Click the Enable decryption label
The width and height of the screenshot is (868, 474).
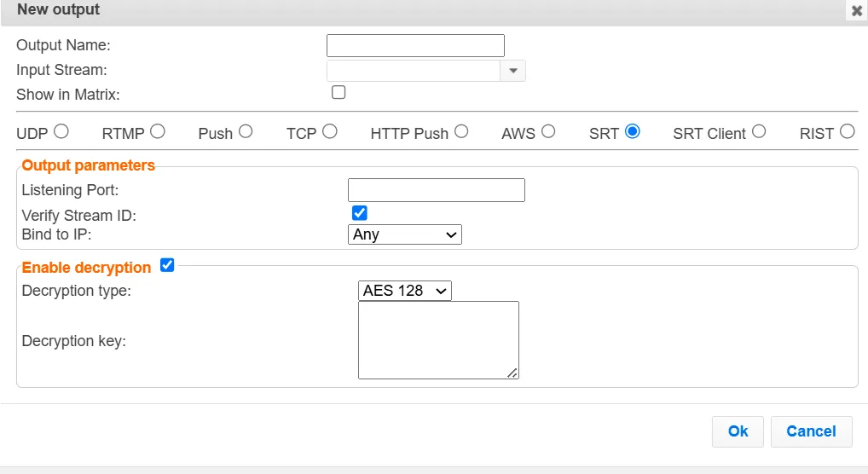click(86, 268)
